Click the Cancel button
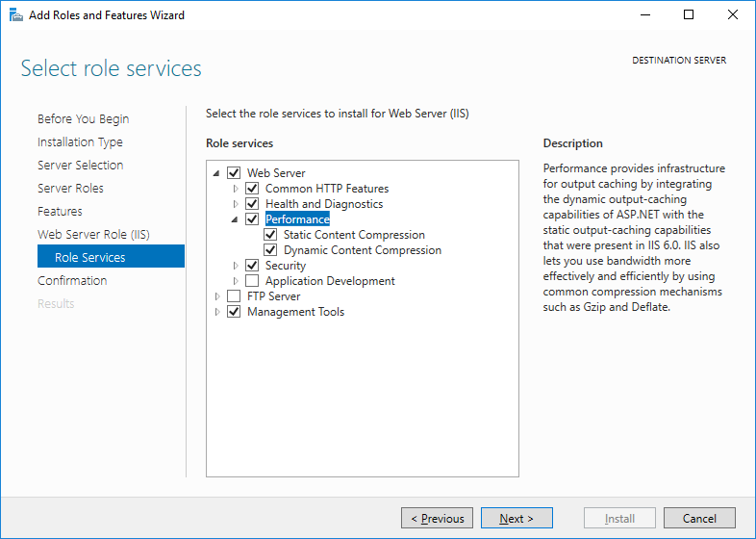 (x=699, y=518)
